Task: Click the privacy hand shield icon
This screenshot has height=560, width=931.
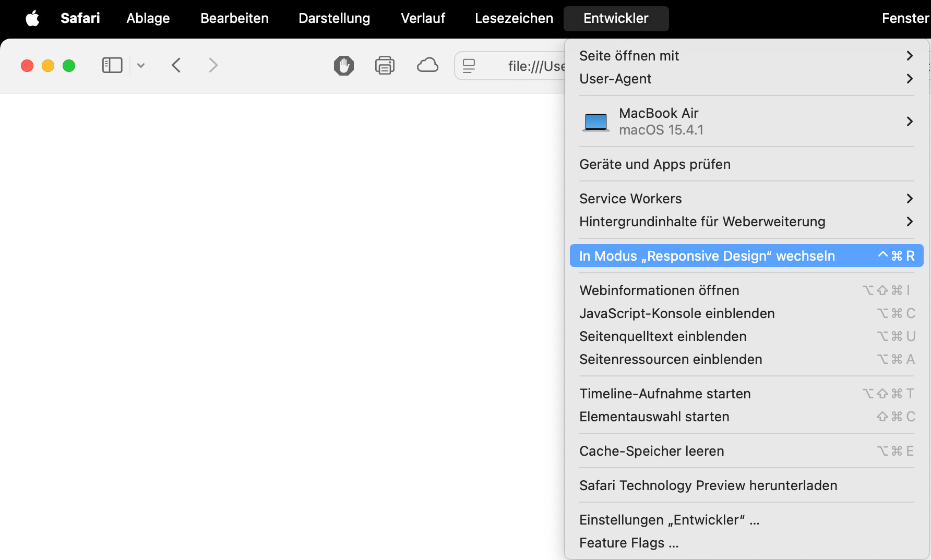Action: [343, 66]
